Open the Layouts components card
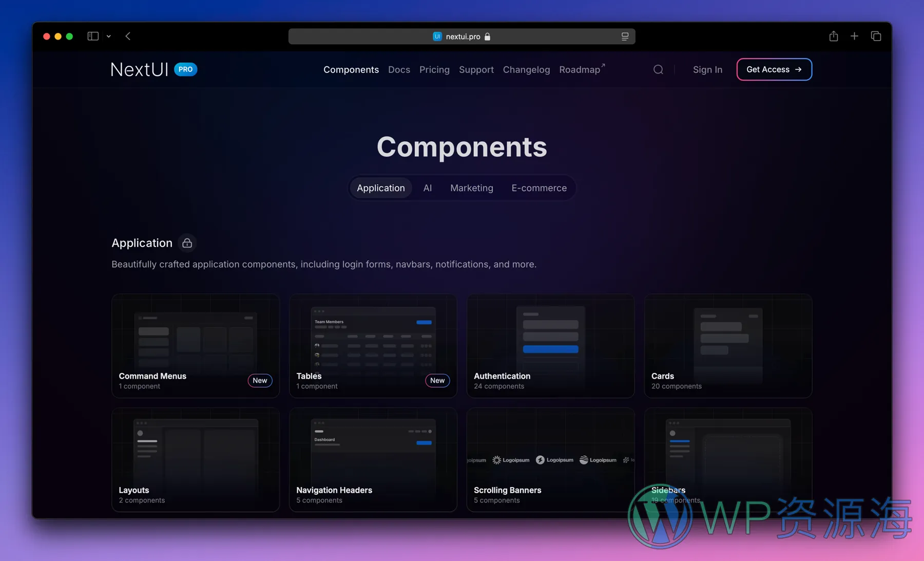This screenshot has width=924, height=561. pos(196,460)
